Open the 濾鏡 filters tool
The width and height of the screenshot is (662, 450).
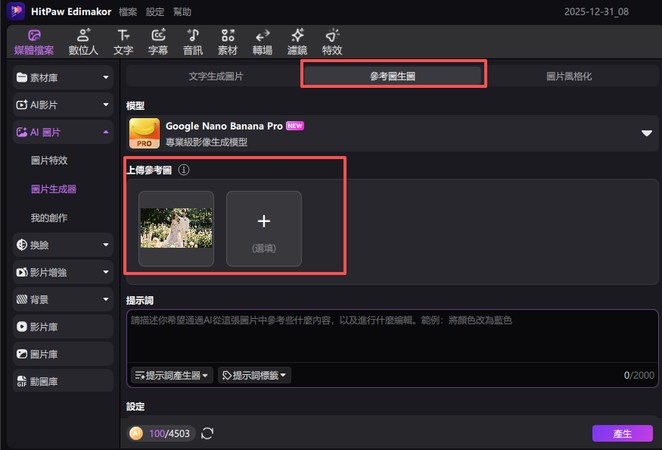[297, 43]
